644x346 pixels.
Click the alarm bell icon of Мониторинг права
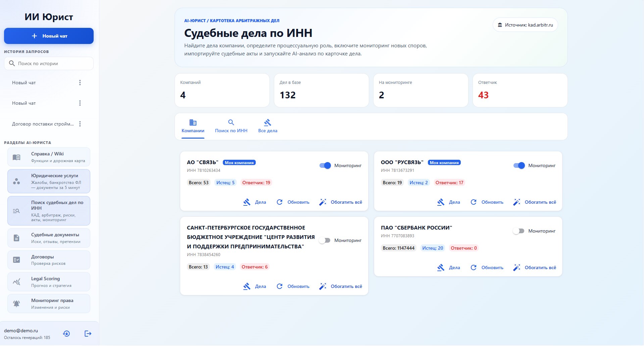tap(16, 304)
